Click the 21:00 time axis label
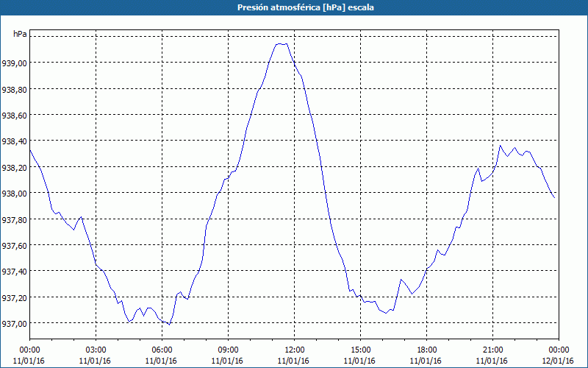The width and height of the screenshot is (588, 368). click(492, 350)
